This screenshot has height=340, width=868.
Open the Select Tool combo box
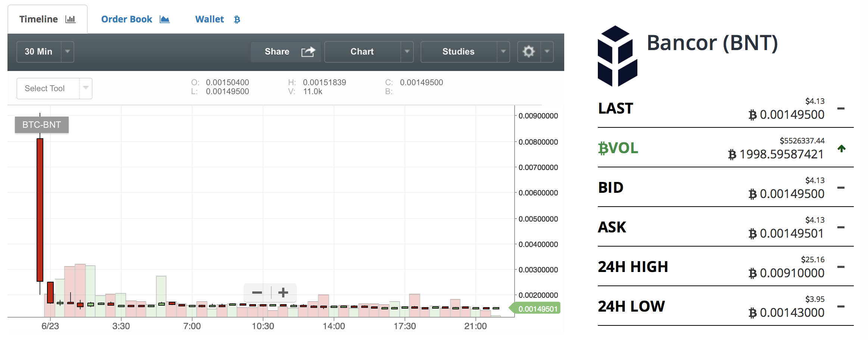[x=54, y=89]
